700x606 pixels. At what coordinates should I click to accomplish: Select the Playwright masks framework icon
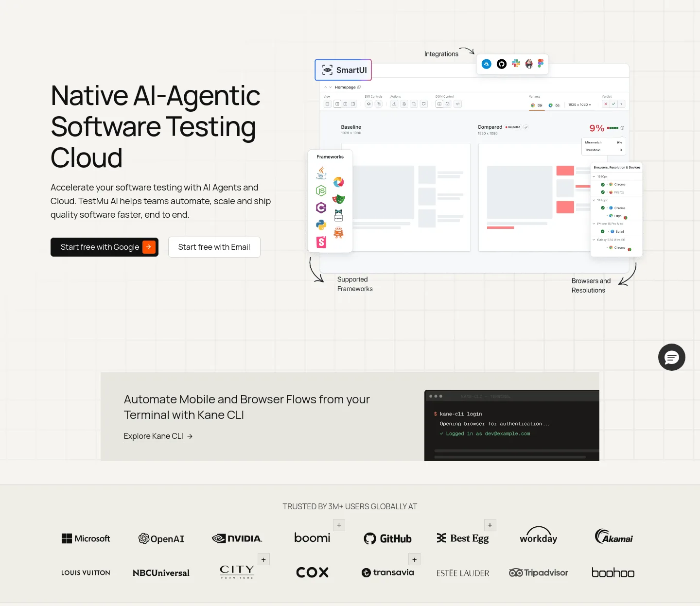click(x=339, y=199)
